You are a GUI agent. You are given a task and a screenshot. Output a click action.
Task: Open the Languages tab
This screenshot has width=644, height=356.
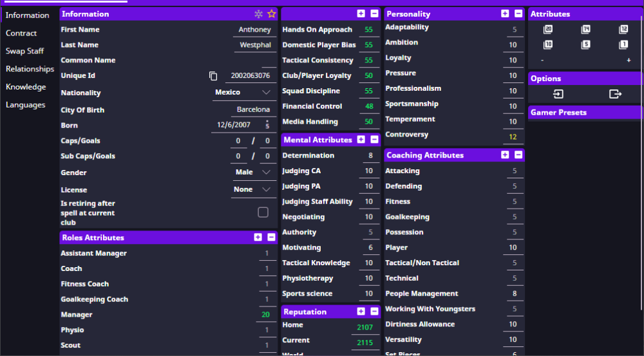coord(26,105)
